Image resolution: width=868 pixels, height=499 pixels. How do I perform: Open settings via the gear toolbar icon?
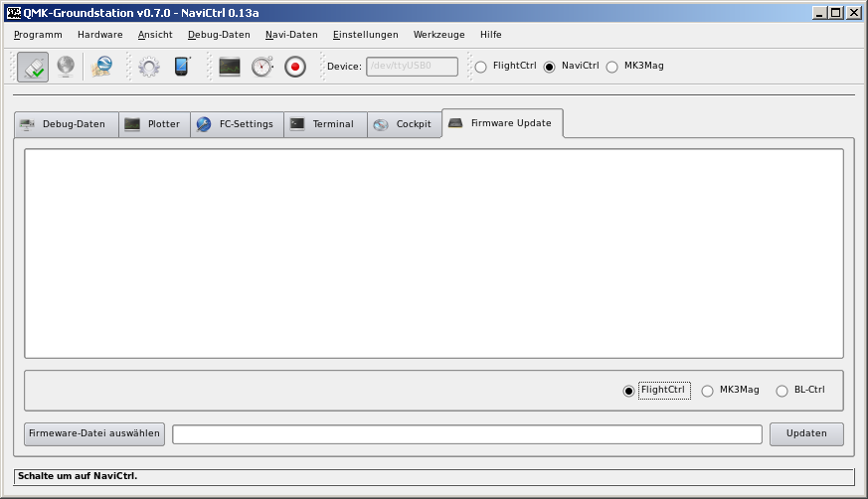point(149,67)
